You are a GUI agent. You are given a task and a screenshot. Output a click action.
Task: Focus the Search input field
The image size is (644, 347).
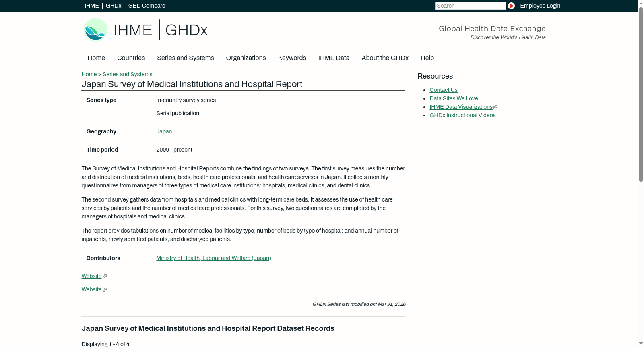pos(470,6)
